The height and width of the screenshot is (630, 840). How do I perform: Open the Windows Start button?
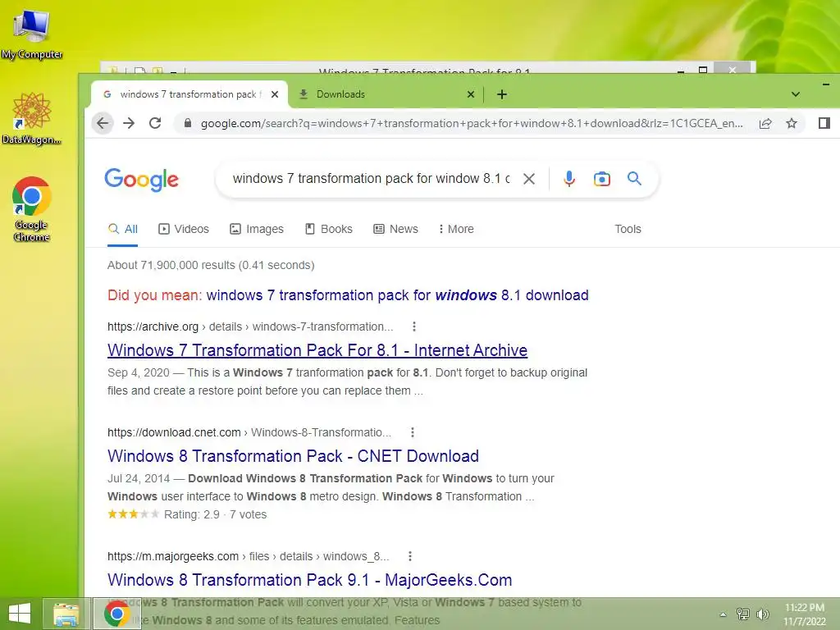pos(20,614)
